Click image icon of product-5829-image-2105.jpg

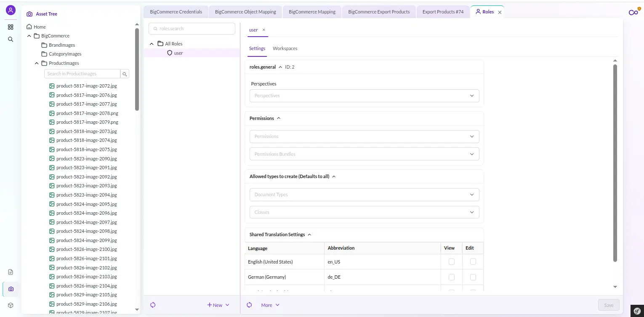[x=52, y=295]
